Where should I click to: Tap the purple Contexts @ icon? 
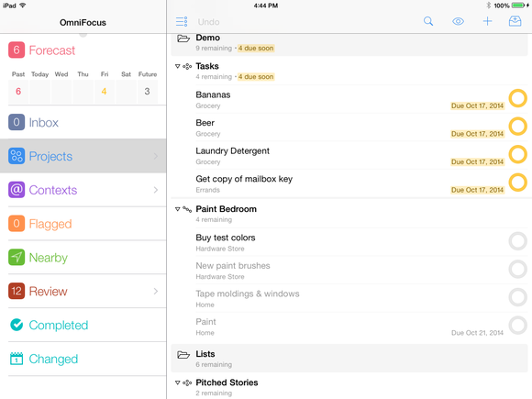click(17, 190)
